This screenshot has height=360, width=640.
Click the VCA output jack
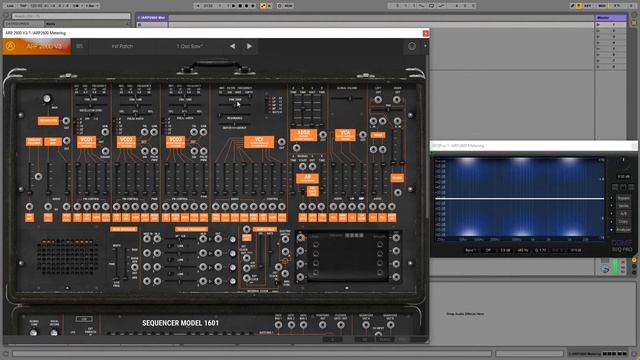coord(362,134)
